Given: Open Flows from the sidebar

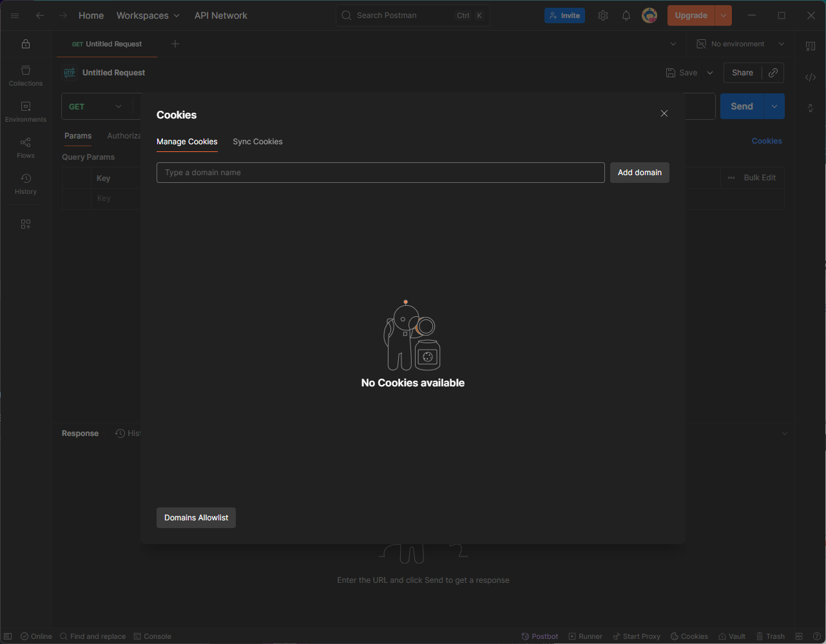Looking at the screenshot, I should [x=26, y=147].
